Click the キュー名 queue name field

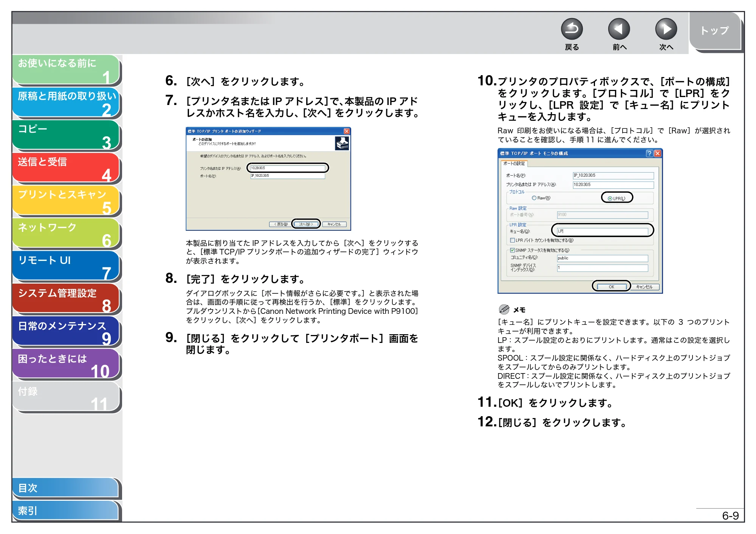pyautogui.click(x=603, y=231)
